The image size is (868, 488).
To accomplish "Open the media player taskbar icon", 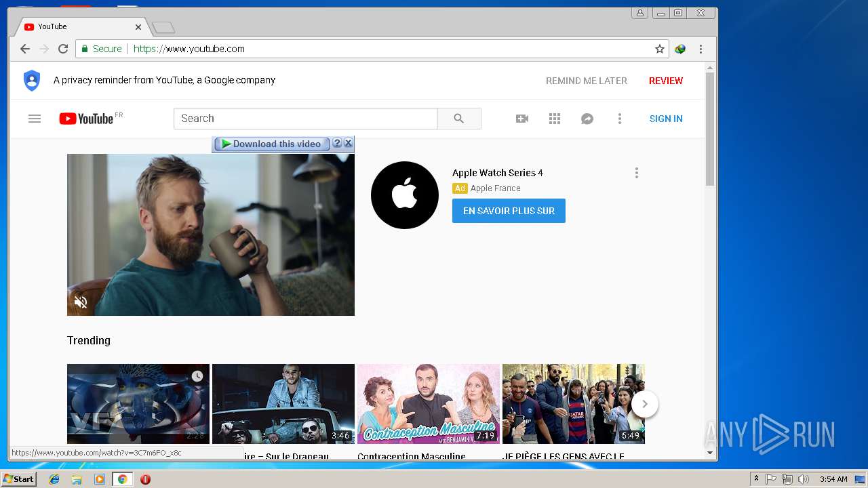I will point(100,479).
